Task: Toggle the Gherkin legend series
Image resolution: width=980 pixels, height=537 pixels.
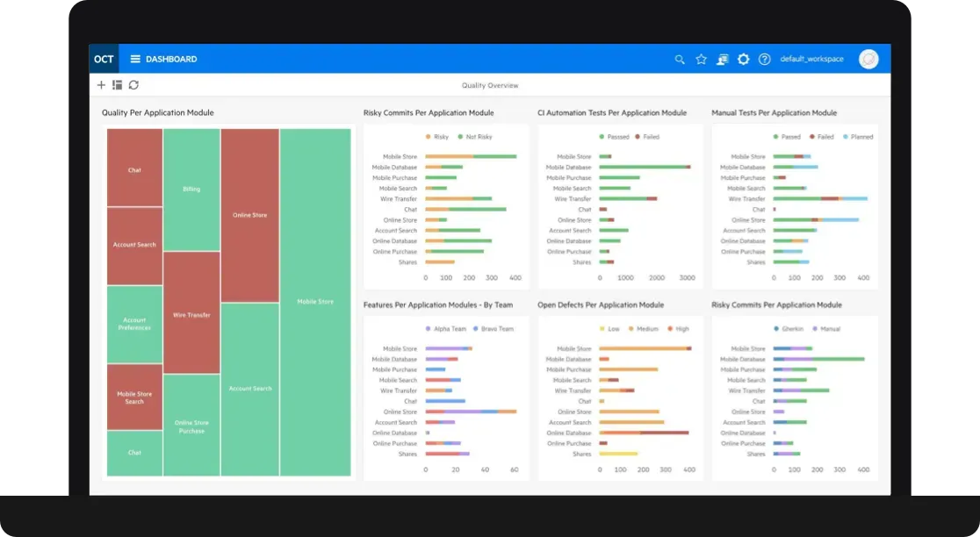Action: click(x=789, y=328)
